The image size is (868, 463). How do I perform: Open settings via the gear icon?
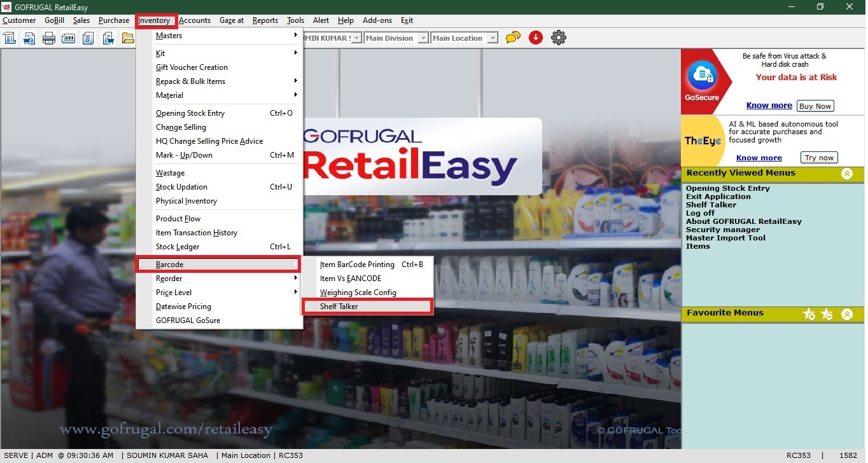click(x=559, y=38)
